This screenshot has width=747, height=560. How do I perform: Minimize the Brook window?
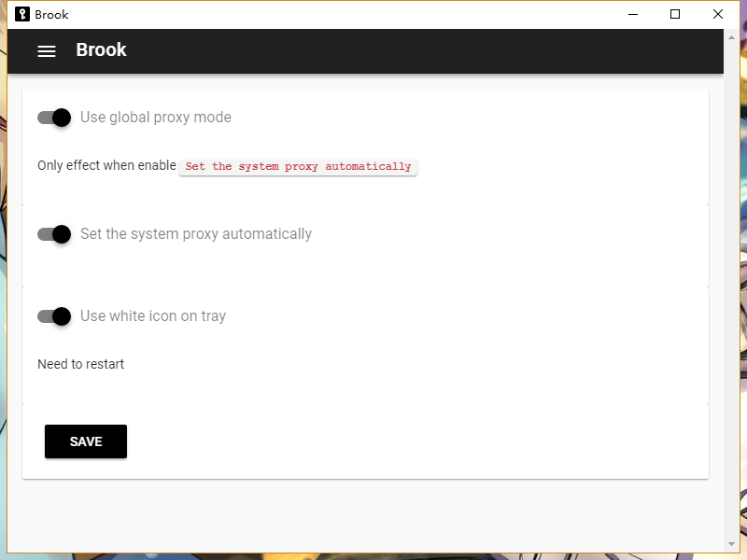coord(632,14)
